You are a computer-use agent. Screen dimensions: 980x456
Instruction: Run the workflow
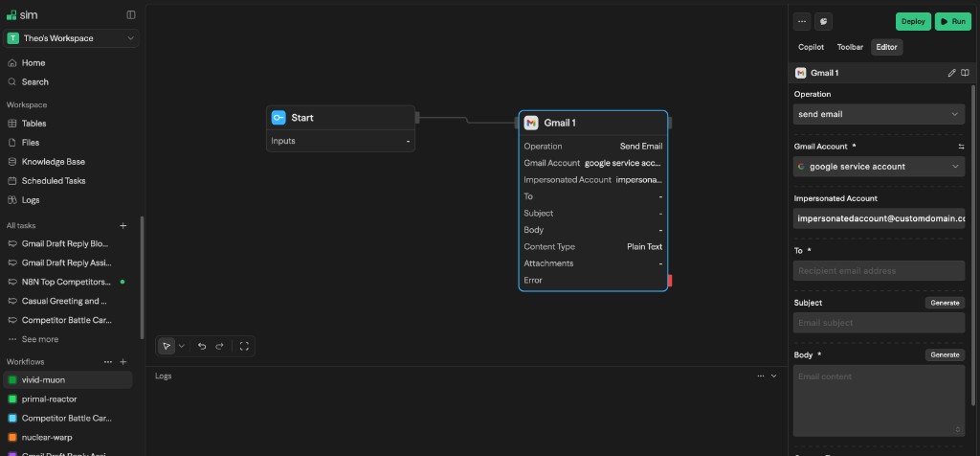[953, 21]
